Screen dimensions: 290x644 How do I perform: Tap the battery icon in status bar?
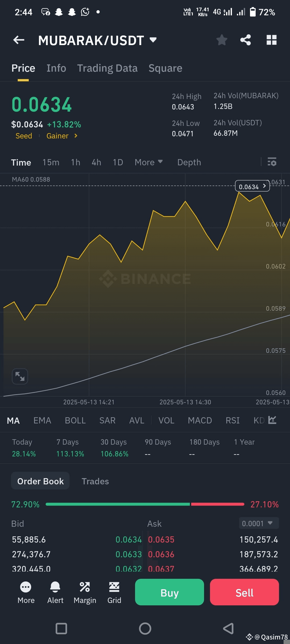click(x=253, y=12)
